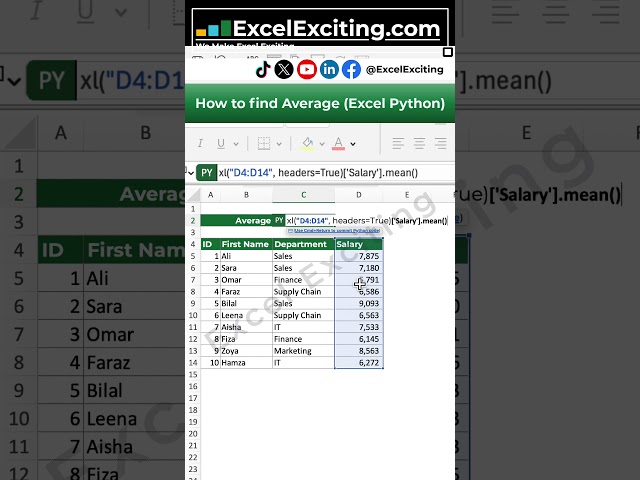Apply the Borders tool
Image resolution: width=640 pixels, height=480 pixels.
coord(264,143)
